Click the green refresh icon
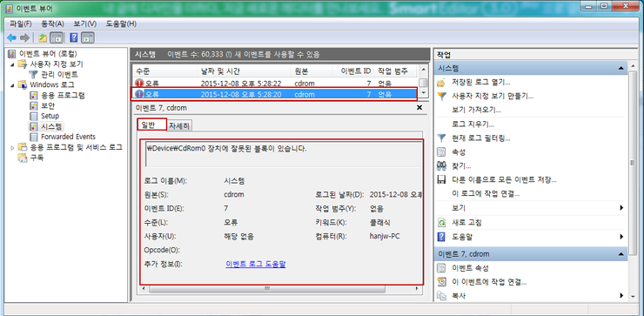Screen dimensions: 644x316 click(441, 222)
